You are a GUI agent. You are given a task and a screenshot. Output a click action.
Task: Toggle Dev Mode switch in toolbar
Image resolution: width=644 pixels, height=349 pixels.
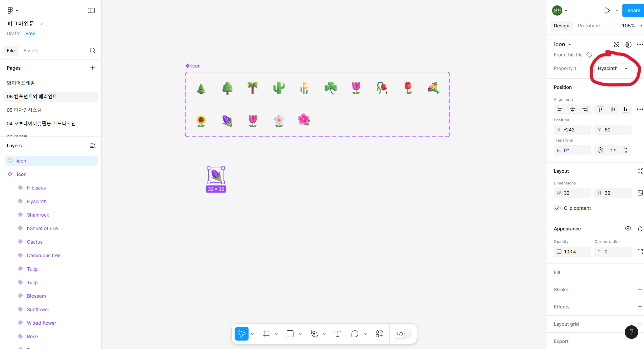(x=403, y=334)
